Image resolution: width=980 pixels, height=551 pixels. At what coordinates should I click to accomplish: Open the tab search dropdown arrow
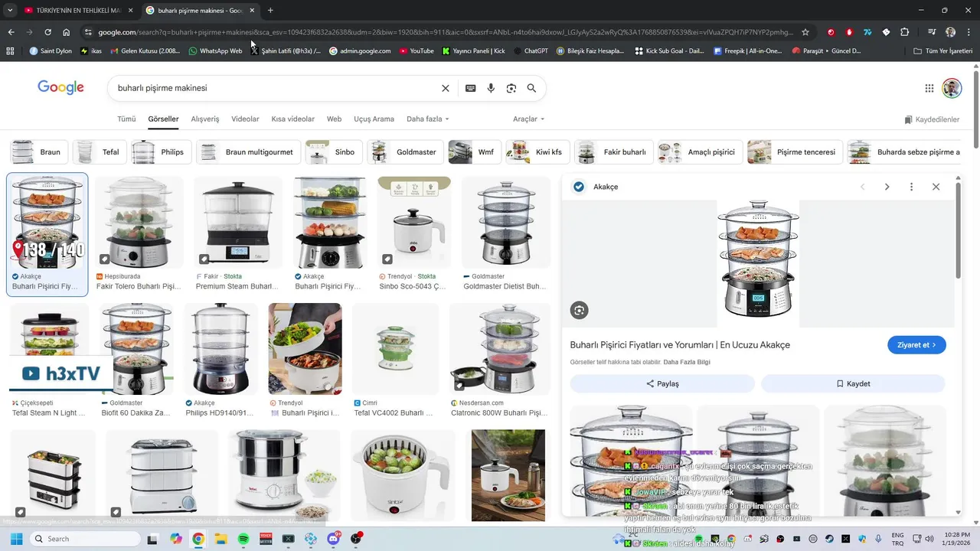[x=10, y=10]
